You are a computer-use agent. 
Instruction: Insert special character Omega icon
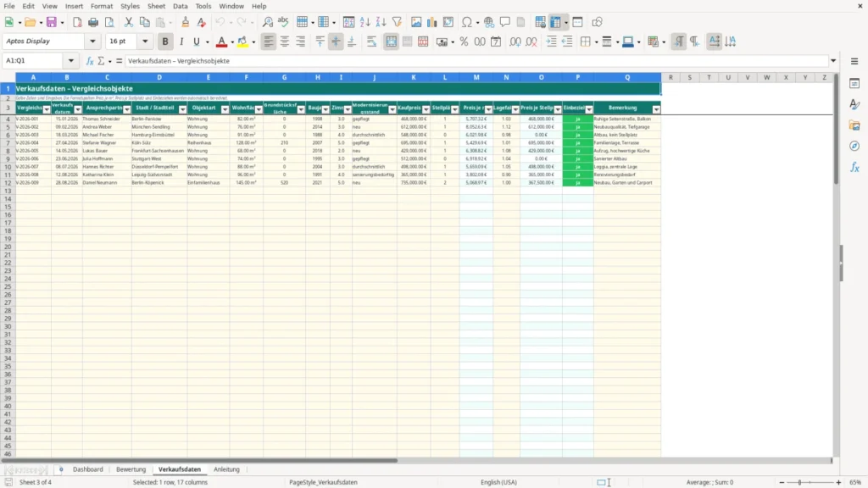(x=467, y=22)
